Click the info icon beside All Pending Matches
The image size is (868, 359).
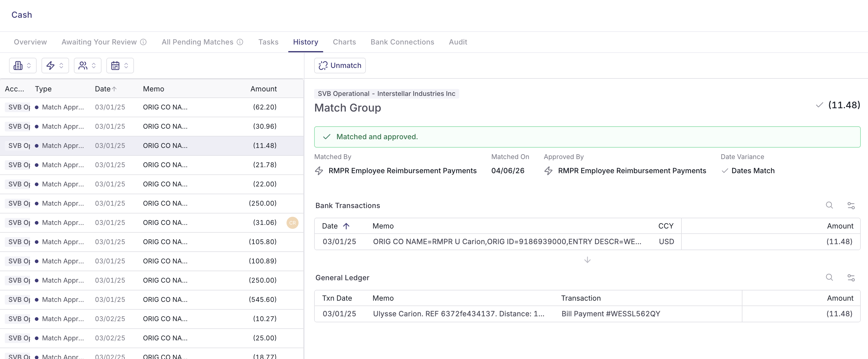click(x=240, y=42)
